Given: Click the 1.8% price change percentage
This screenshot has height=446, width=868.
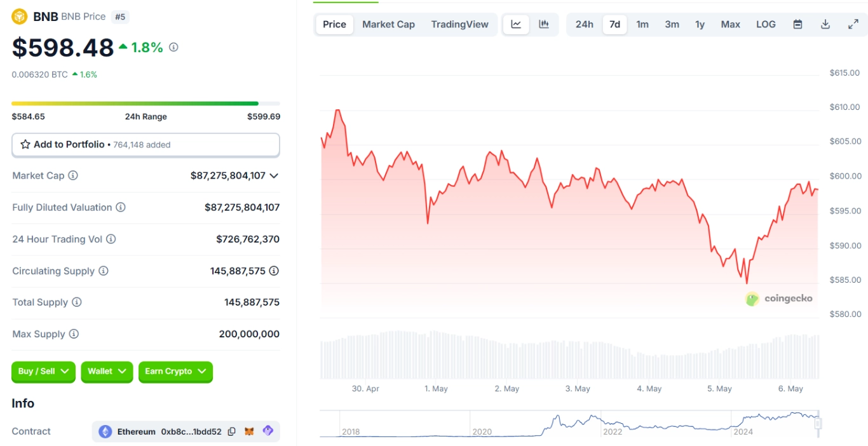Looking at the screenshot, I should pos(147,48).
